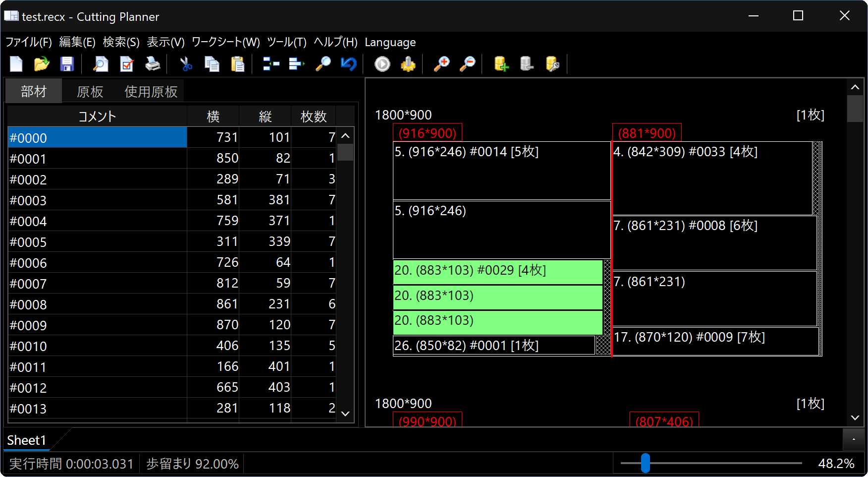
Task: Click width cell 726 in row #0006
Action: (213, 262)
